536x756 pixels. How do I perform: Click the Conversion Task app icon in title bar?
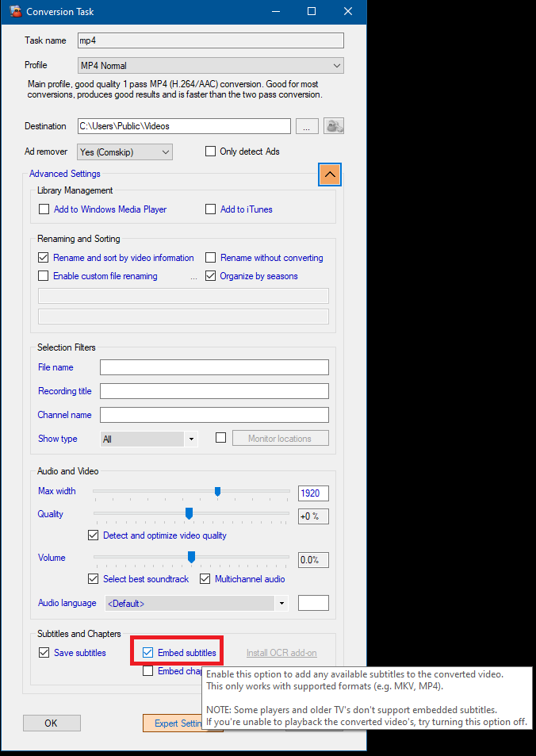[14, 11]
